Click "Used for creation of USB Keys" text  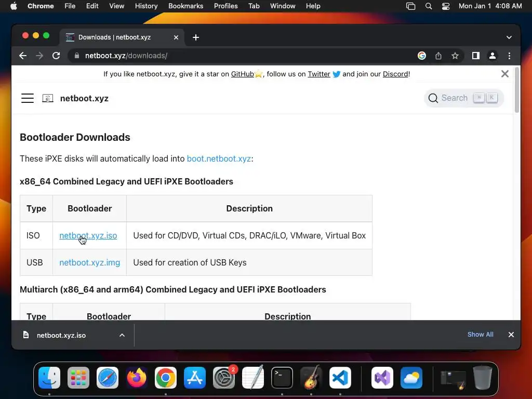(x=190, y=262)
